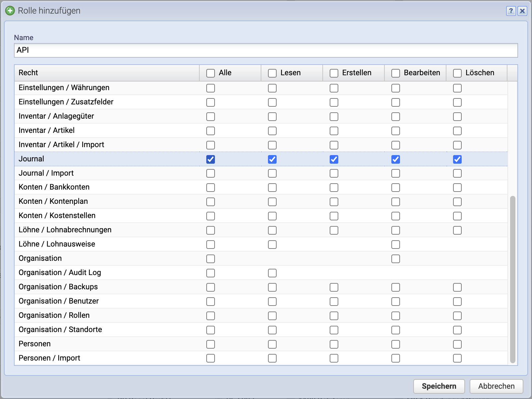Image resolution: width=532 pixels, height=399 pixels.
Task: Select Alle for Organisation / Standorte
Action: click(x=211, y=330)
